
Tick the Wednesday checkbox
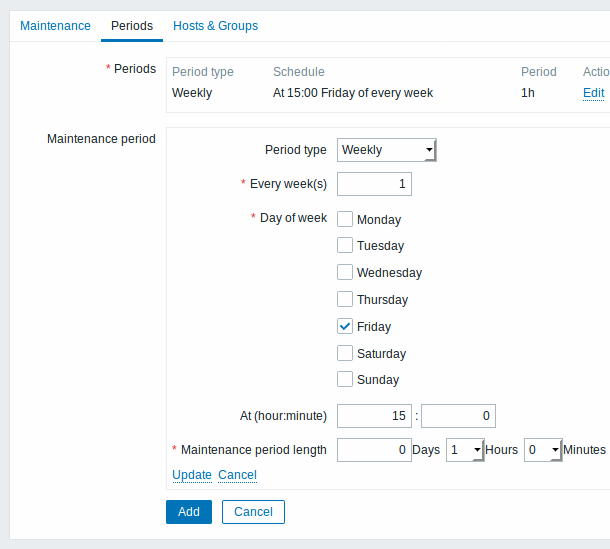coord(345,272)
